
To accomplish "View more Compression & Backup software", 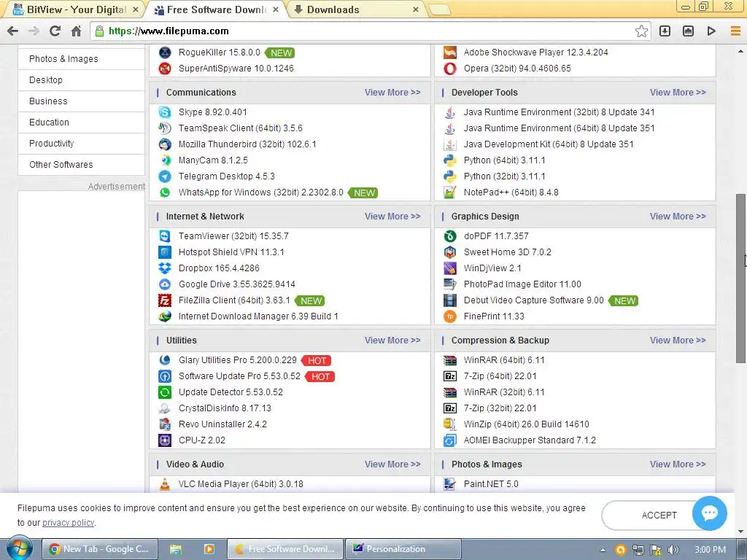I will coord(678,341).
